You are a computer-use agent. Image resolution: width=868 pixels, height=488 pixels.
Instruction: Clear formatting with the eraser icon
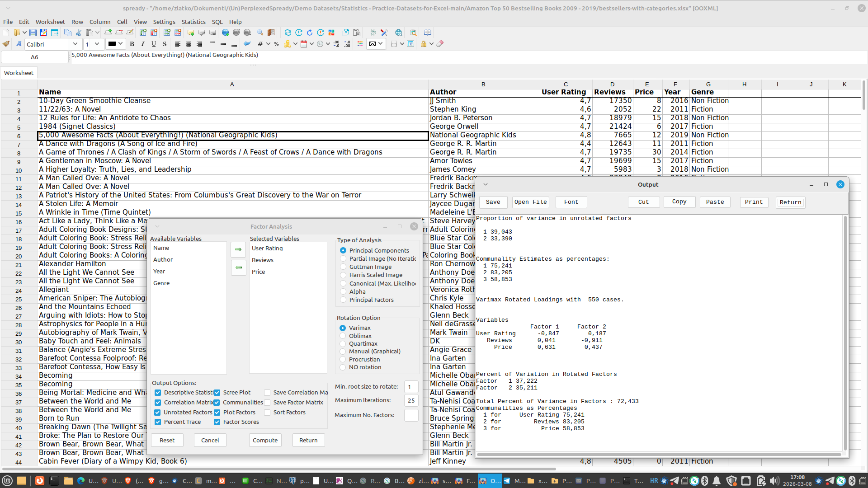point(441,44)
